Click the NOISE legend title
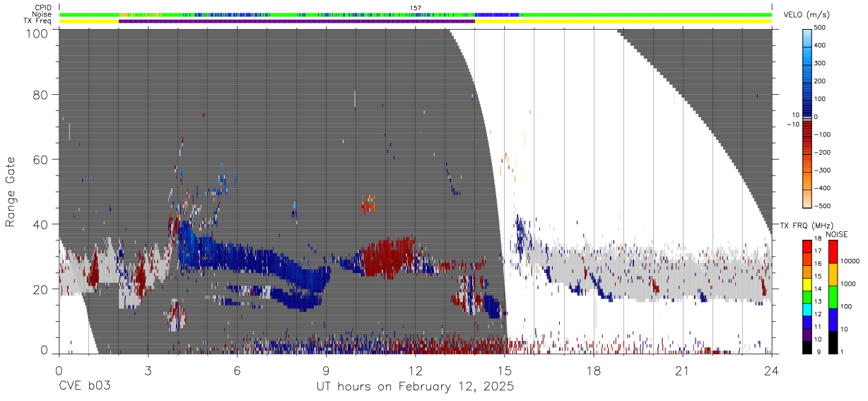This screenshot has height=401, width=868. 836,234
